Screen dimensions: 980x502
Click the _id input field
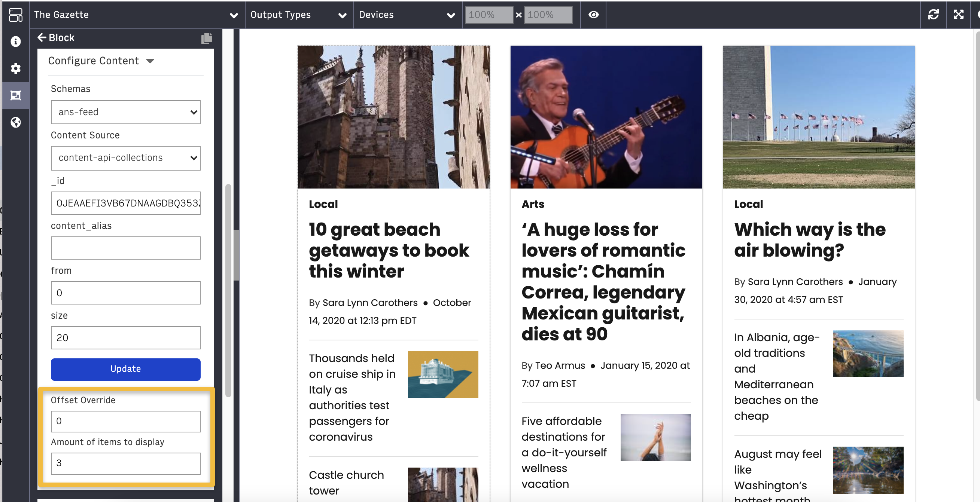click(x=125, y=203)
